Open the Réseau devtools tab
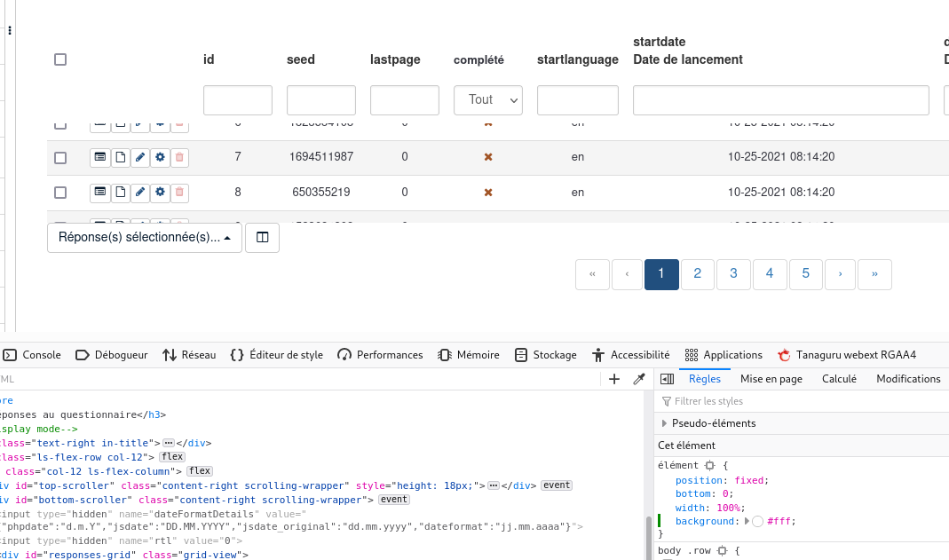The width and height of the screenshot is (949, 560). (189, 355)
